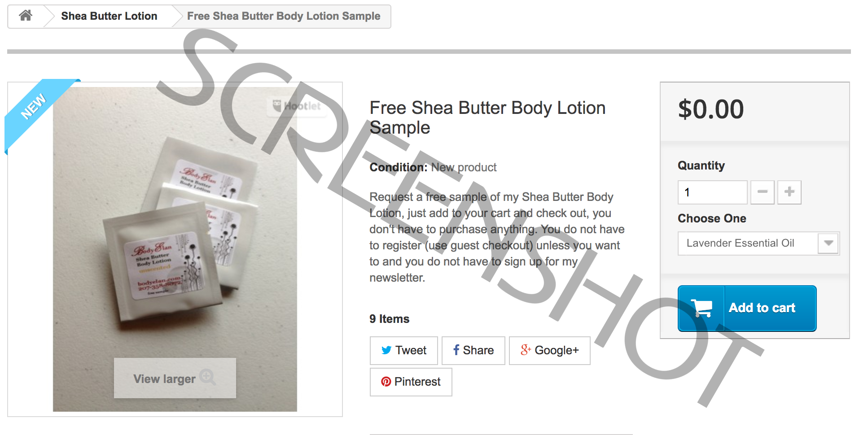Go to home via breadcrumb house icon
The width and height of the screenshot is (868, 435).
(x=26, y=16)
